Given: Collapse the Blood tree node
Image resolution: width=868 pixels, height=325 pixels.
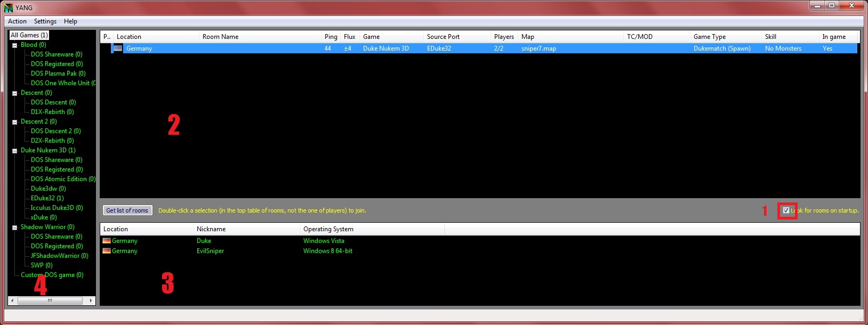Looking at the screenshot, I should coord(15,45).
